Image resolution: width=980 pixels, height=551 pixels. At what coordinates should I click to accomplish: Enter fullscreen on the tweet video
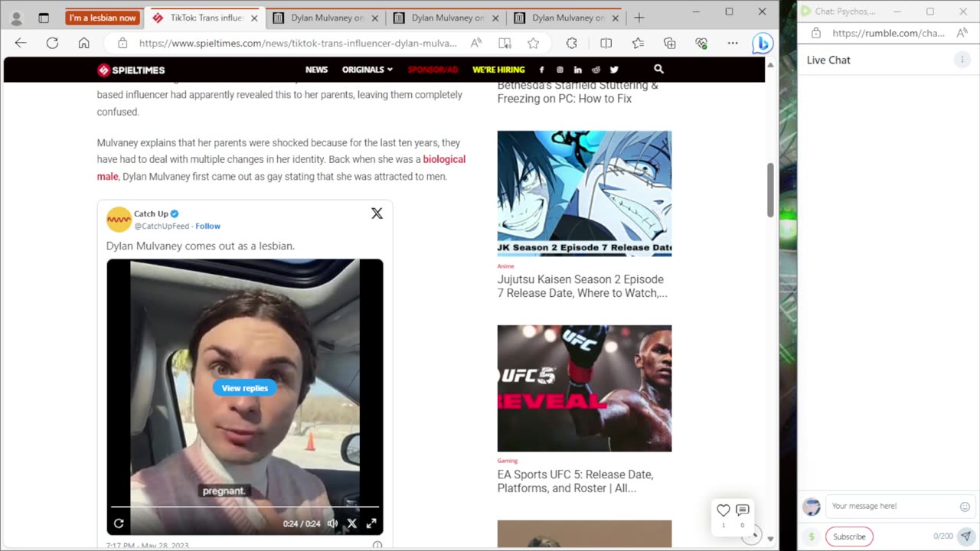371,523
